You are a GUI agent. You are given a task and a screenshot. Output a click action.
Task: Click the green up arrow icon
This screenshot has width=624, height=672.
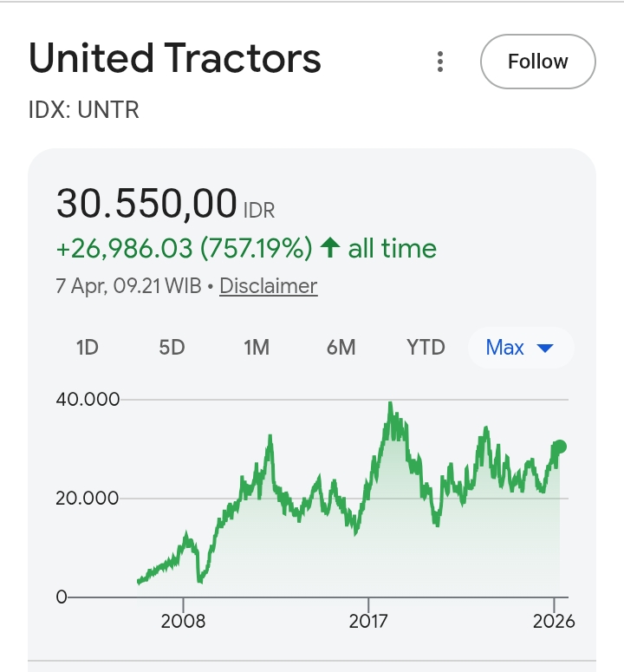point(329,249)
